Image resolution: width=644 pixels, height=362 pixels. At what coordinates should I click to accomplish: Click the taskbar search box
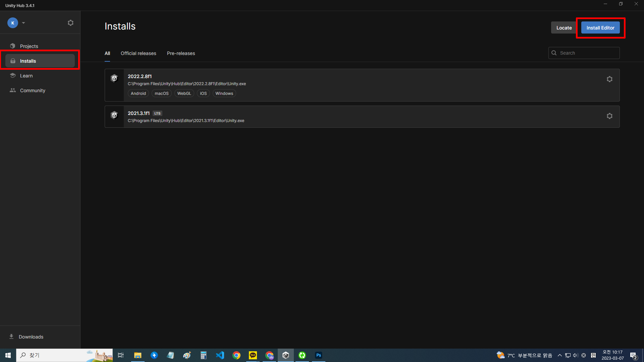click(64, 355)
